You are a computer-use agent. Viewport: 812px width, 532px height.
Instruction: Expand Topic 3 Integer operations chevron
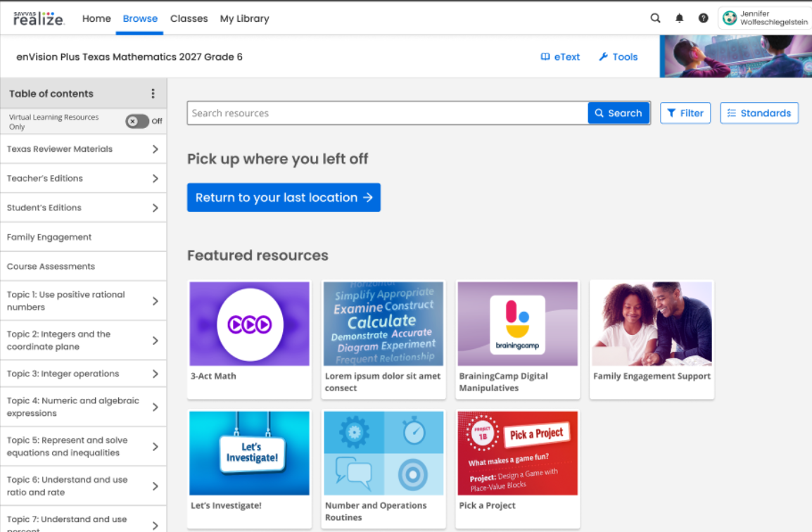pyautogui.click(x=155, y=374)
